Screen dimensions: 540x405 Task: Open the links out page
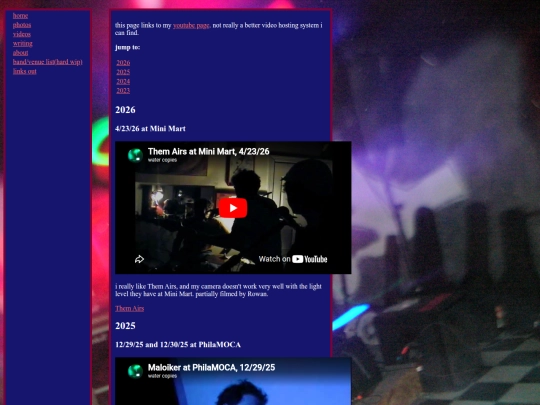click(x=24, y=72)
